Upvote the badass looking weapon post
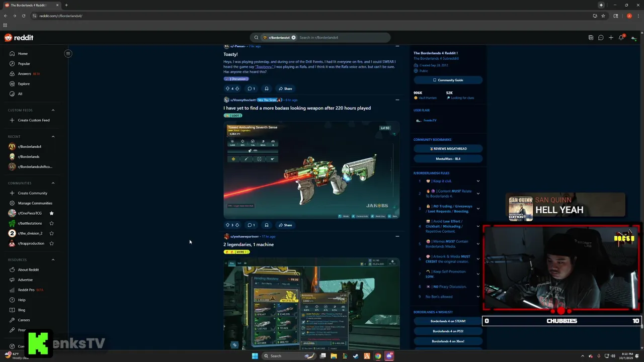 [227, 225]
